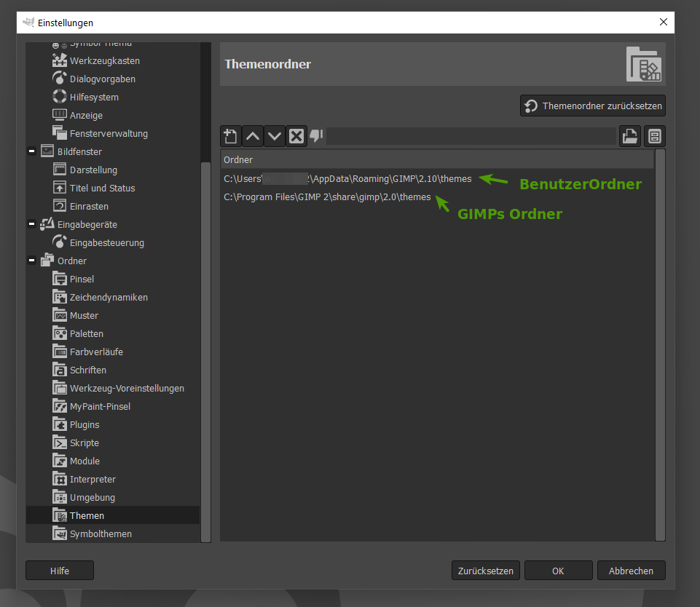Select the AppData Roaming themes path row

tap(438, 178)
